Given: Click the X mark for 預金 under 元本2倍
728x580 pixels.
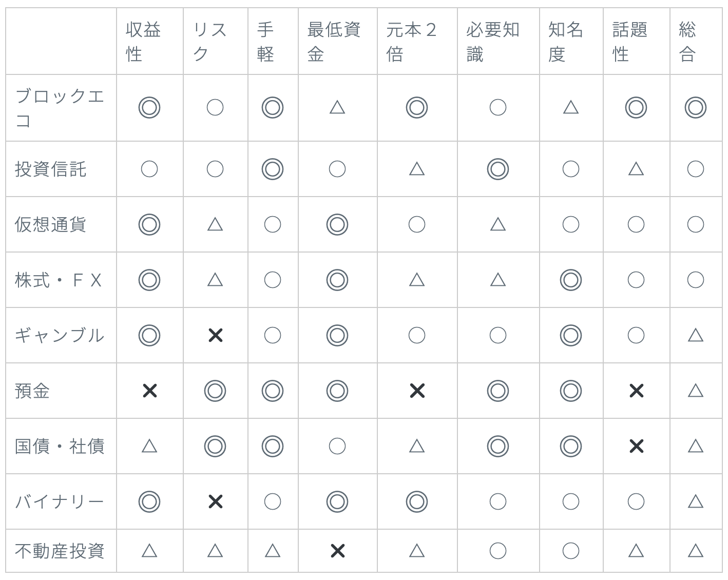Looking at the screenshot, I should pos(417,391).
